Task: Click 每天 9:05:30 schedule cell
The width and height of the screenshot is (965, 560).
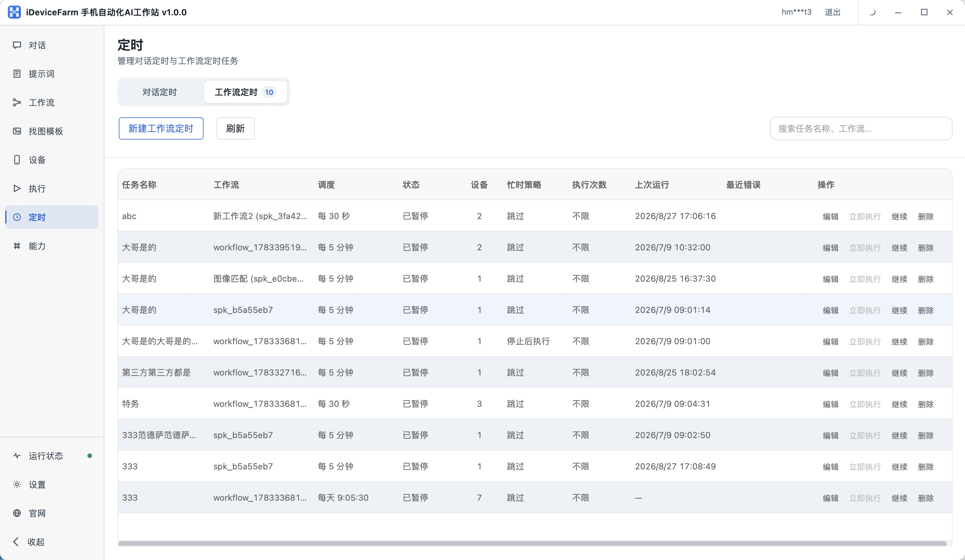Action: [x=343, y=498]
